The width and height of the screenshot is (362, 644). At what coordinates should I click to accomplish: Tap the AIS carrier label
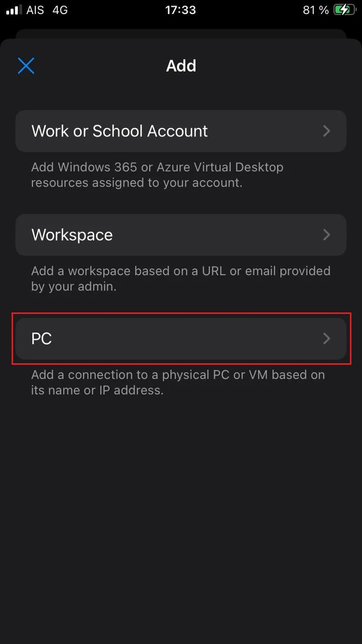[x=35, y=10]
